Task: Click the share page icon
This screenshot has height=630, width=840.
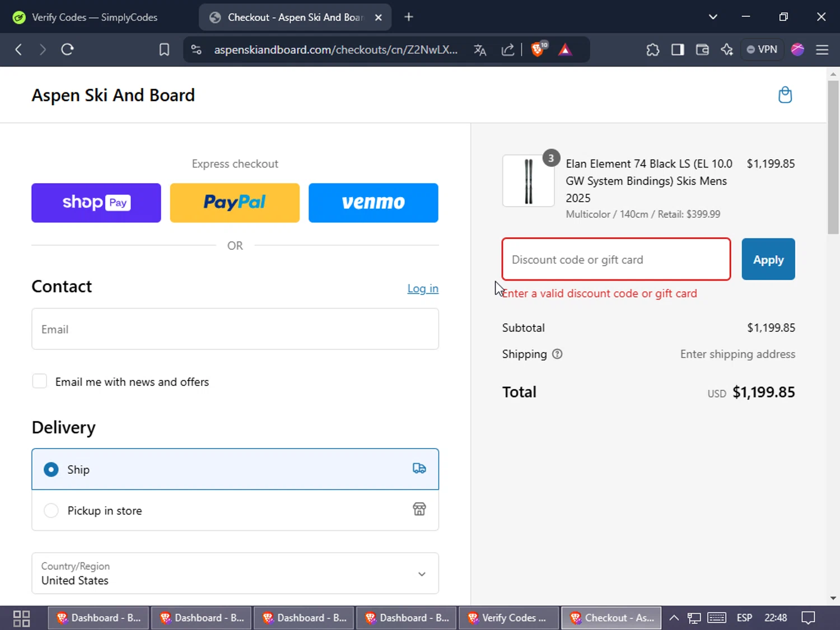Action: click(508, 50)
